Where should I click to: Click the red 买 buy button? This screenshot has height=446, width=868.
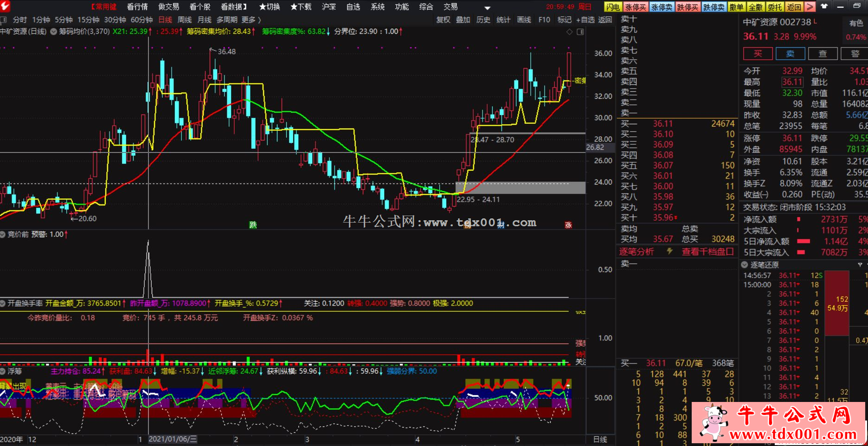[758, 53]
